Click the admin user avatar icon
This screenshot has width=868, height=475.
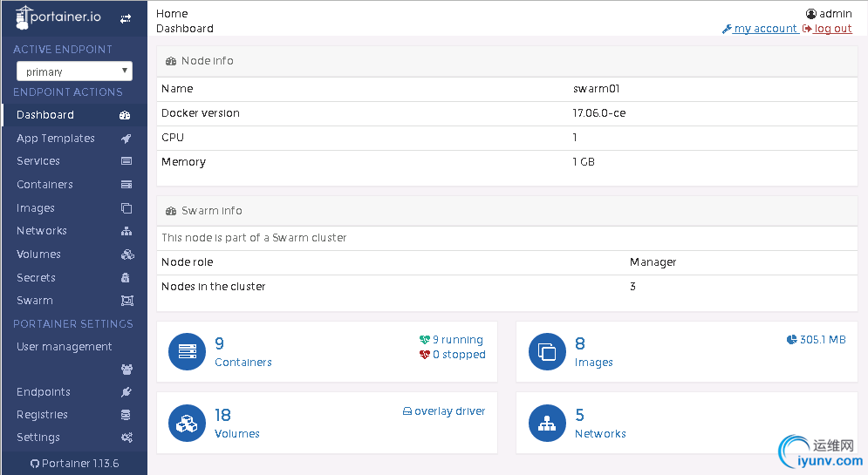[x=811, y=14]
